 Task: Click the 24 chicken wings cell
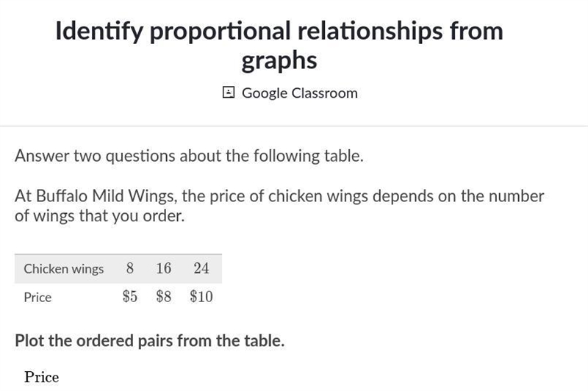(201, 268)
